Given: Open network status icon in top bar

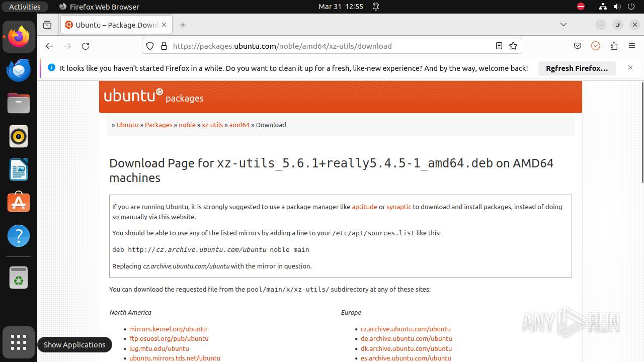Looking at the screenshot, I should coord(603,7).
